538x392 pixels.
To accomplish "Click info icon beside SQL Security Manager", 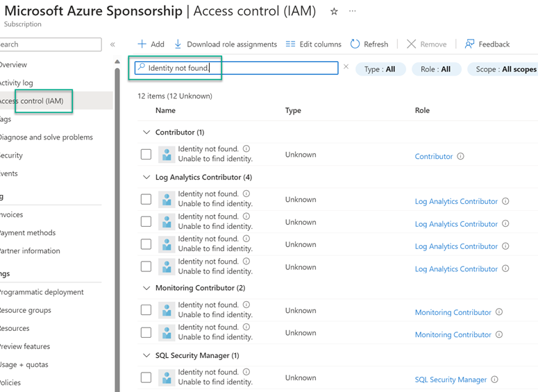I will tap(495, 380).
